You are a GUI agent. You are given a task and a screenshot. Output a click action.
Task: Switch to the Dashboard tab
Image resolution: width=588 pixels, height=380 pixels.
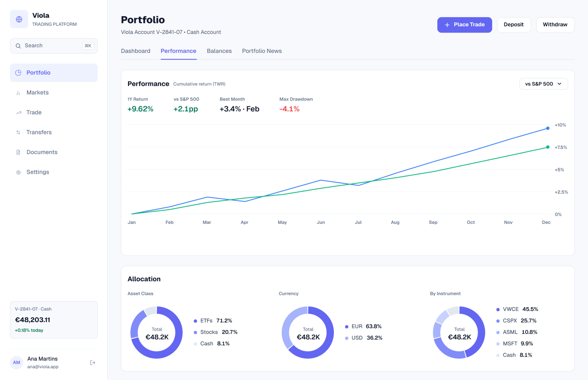[x=136, y=51]
